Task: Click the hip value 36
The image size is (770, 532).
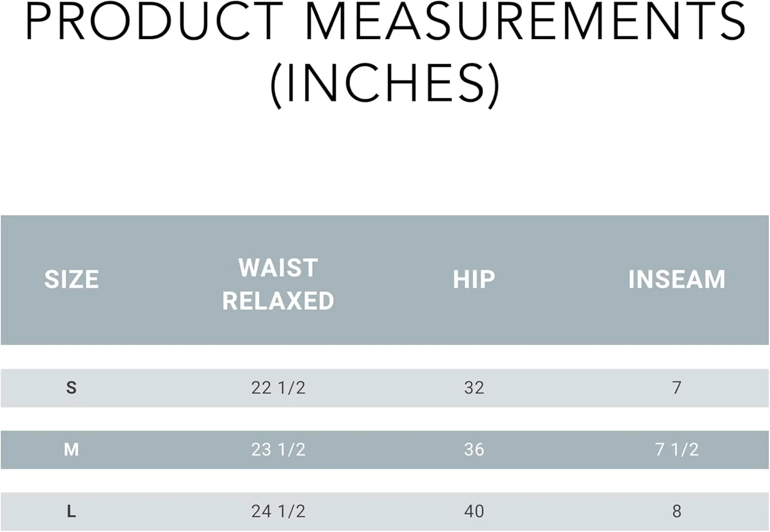Action: [x=474, y=450]
